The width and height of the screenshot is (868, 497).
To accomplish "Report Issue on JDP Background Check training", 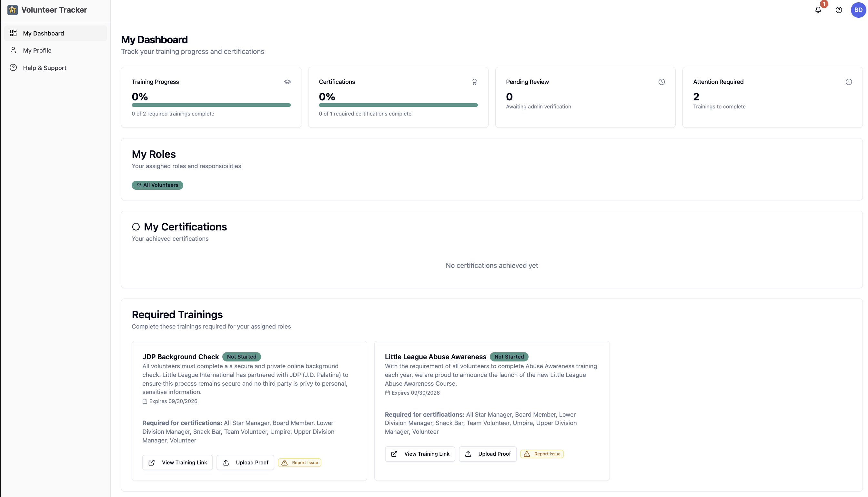I will point(299,462).
